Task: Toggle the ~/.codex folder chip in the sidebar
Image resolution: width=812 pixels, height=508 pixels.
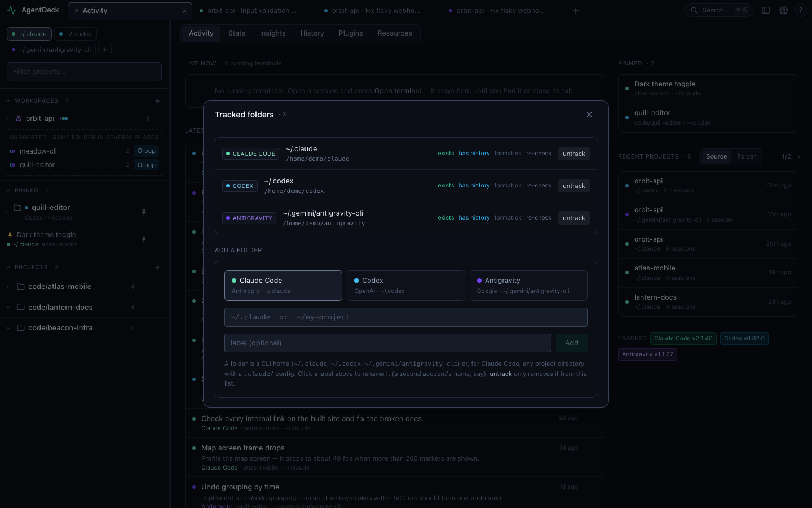Action: pos(76,34)
